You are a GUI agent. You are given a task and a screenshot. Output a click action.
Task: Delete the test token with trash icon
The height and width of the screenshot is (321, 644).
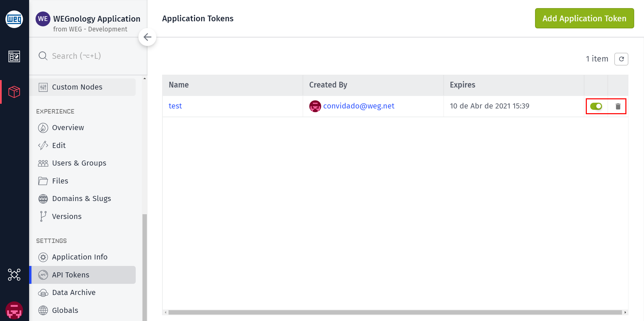pyautogui.click(x=618, y=106)
